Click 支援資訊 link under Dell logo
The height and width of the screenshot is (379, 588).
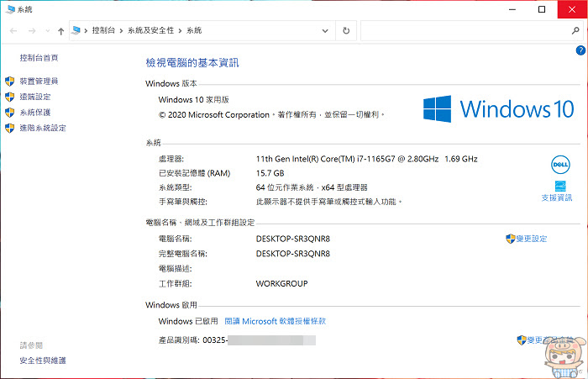click(557, 197)
